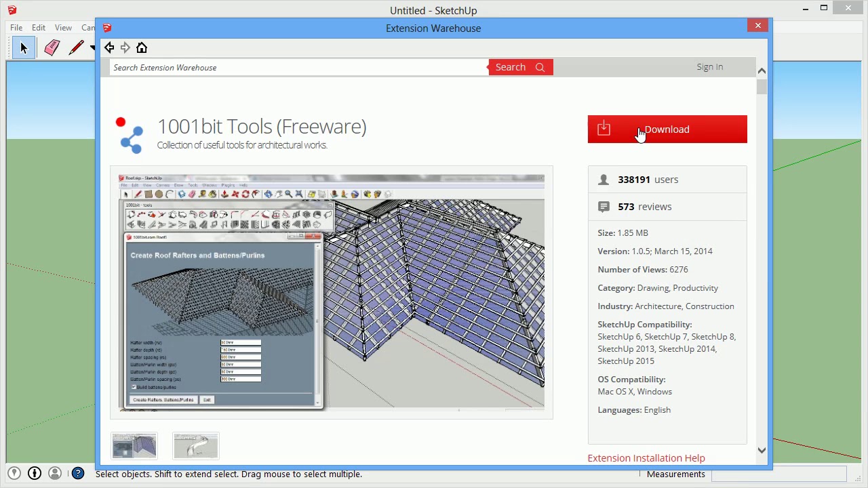Click the SketchUp app icon in title bar
The width and height of the screenshot is (868, 488).
(x=12, y=10)
